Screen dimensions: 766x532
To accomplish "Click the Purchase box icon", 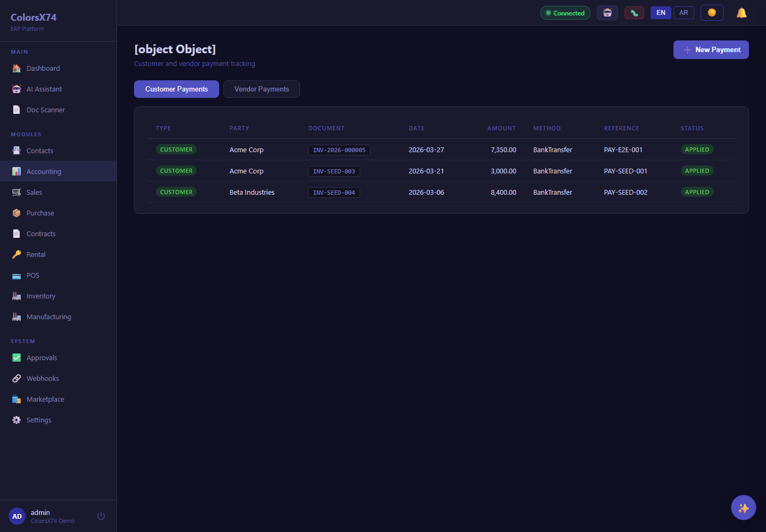I will tap(16, 213).
